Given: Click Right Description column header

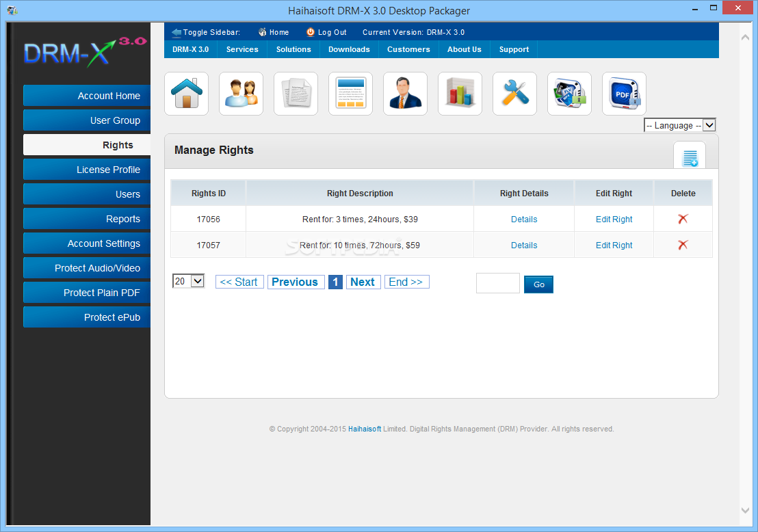Looking at the screenshot, I should (x=360, y=194).
